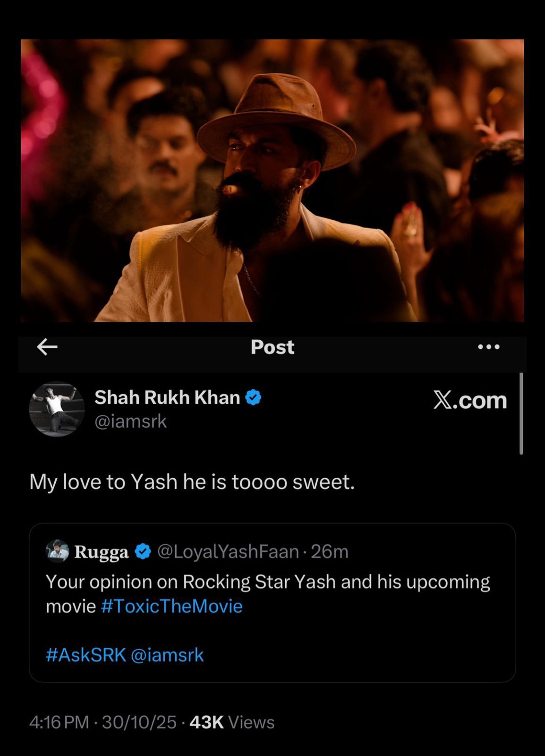Open Shah Rukh Khan's profile picture
The image size is (545, 756).
57,409
